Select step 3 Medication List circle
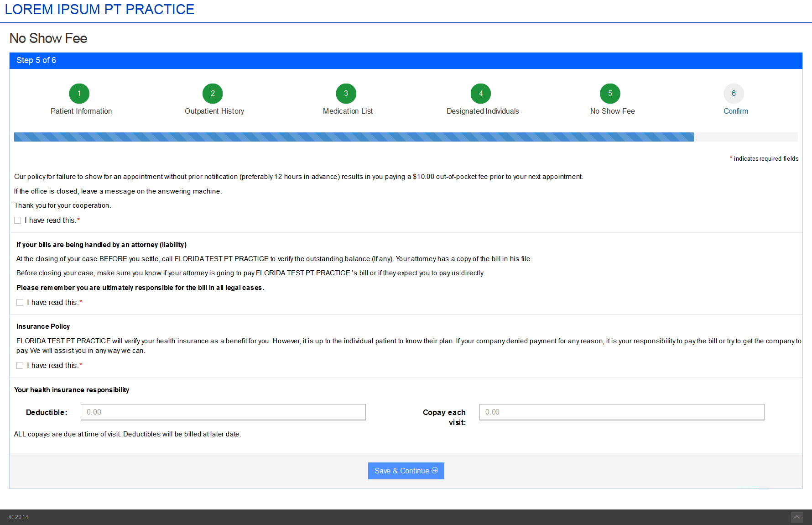This screenshot has height=525, width=812. click(346, 94)
